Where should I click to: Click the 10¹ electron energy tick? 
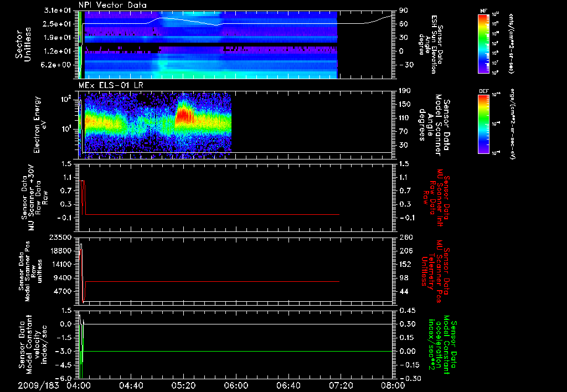[x=65, y=129]
